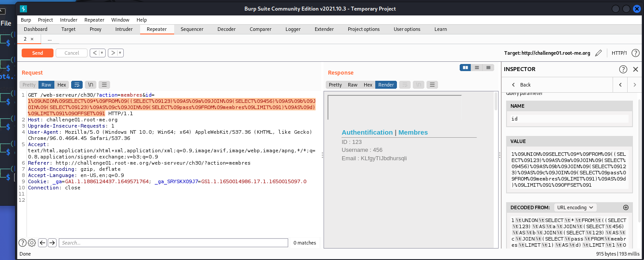This screenshot has height=260, width=644.
Task: Open previous history dropdown arrow
Action: (x=103, y=53)
